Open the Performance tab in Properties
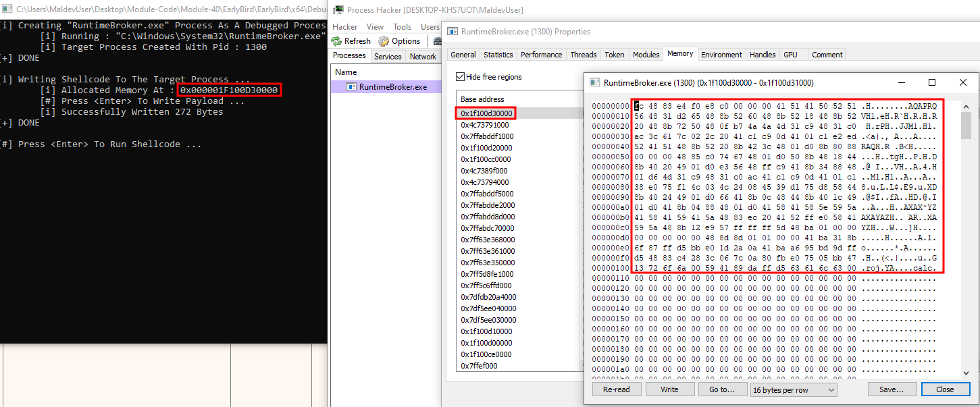Screen dimensions: 980x407 (542, 55)
